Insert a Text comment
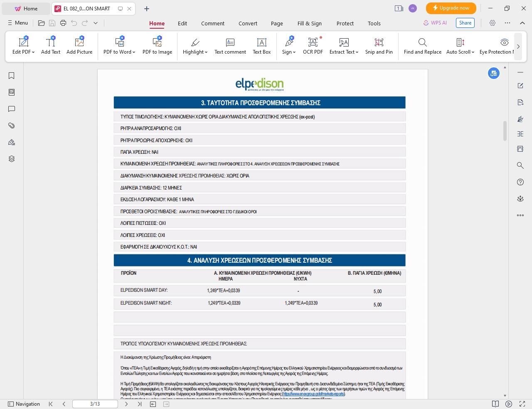 pyautogui.click(x=230, y=45)
